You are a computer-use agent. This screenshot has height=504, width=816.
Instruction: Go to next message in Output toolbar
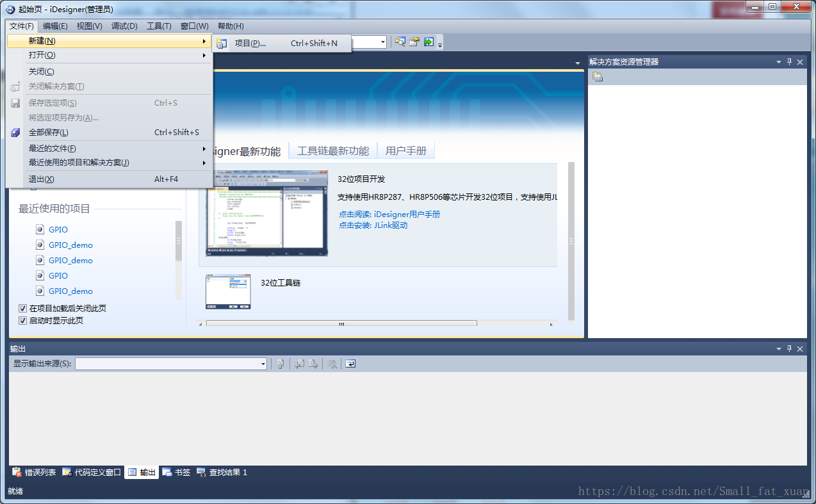pyautogui.click(x=313, y=364)
